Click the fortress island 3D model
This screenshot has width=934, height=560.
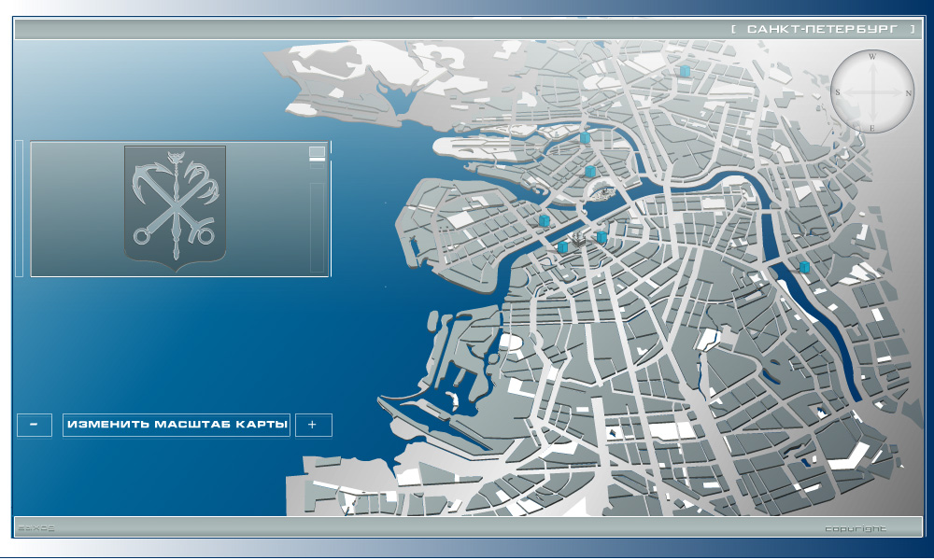[601, 191]
